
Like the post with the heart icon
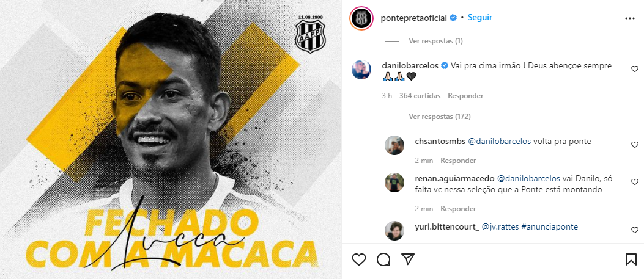click(359, 259)
